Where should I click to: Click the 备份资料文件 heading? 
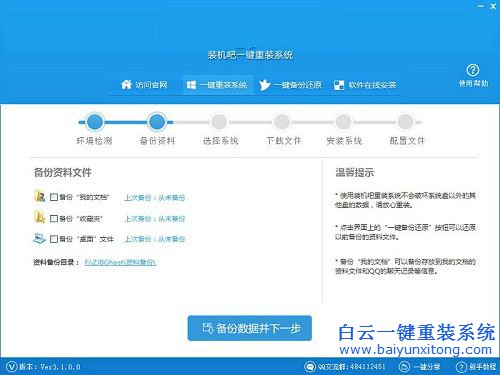(x=62, y=173)
